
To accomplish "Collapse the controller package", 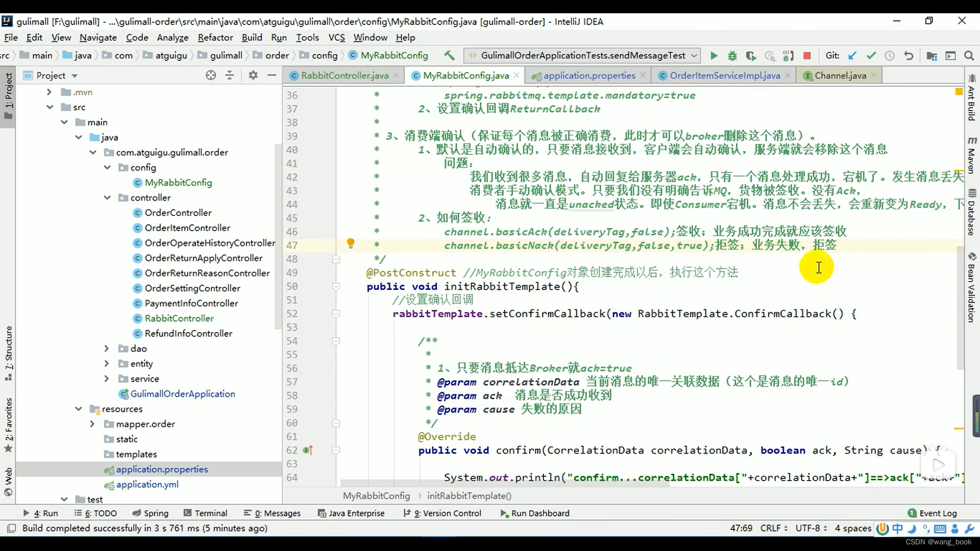I will (107, 197).
